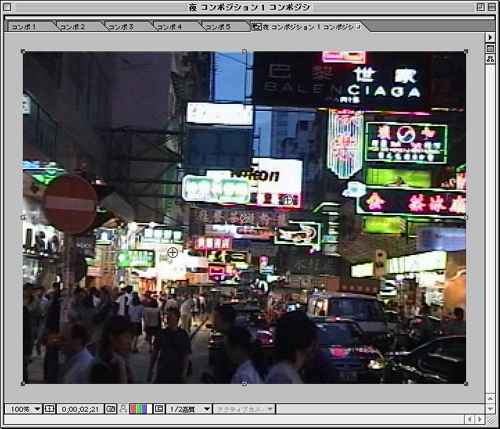Toggle the blue channel view
This screenshot has width=500, height=429.
pos(144,409)
